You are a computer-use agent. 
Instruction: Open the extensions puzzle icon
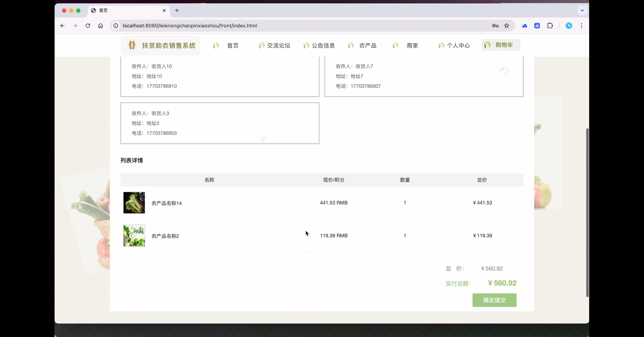pyautogui.click(x=550, y=26)
